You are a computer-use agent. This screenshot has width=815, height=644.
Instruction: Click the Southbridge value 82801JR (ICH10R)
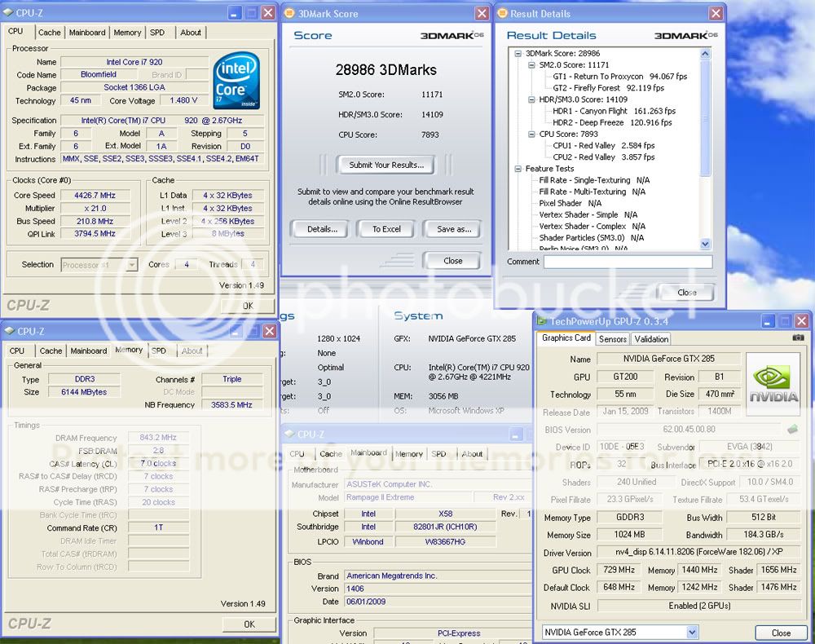tap(445, 527)
